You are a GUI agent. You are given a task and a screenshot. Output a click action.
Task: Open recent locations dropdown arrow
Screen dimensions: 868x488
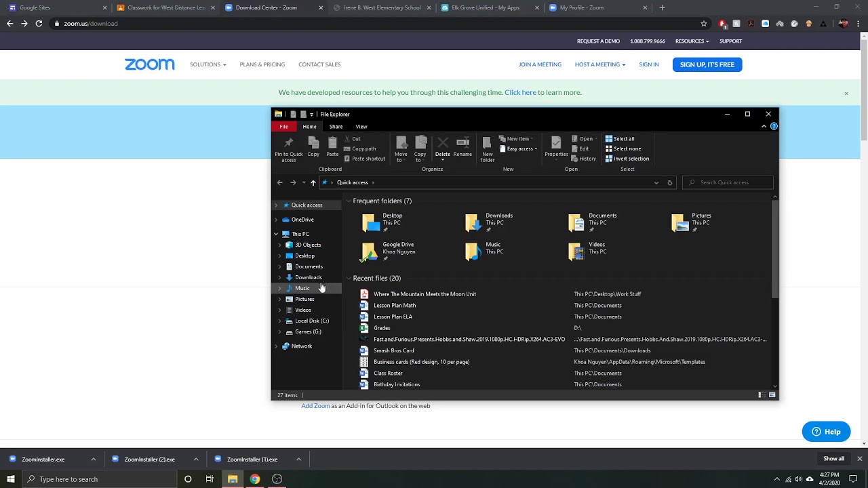click(x=304, y=182)
